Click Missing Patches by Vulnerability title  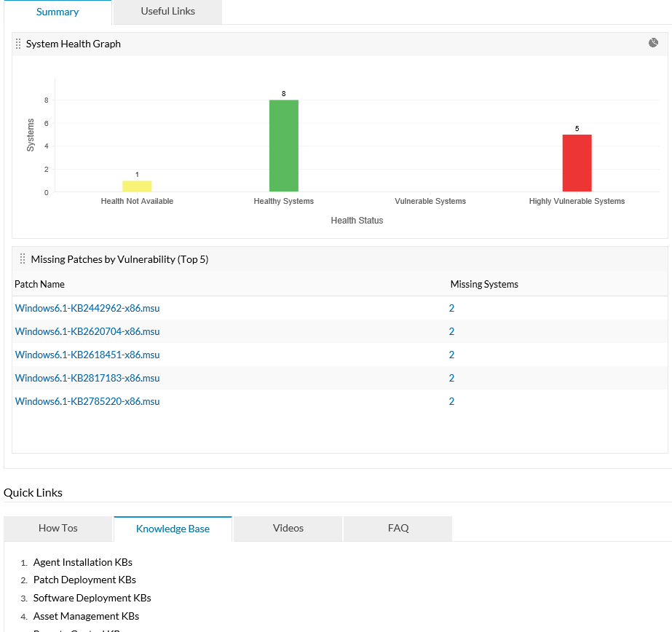(119, 259)
